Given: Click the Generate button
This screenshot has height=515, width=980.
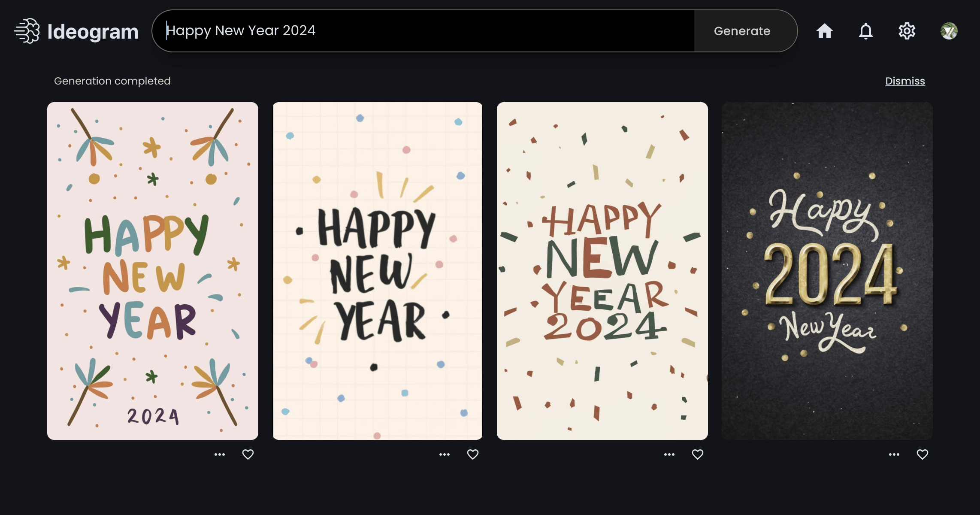Looking at the screenshot, I should point(742,31).
